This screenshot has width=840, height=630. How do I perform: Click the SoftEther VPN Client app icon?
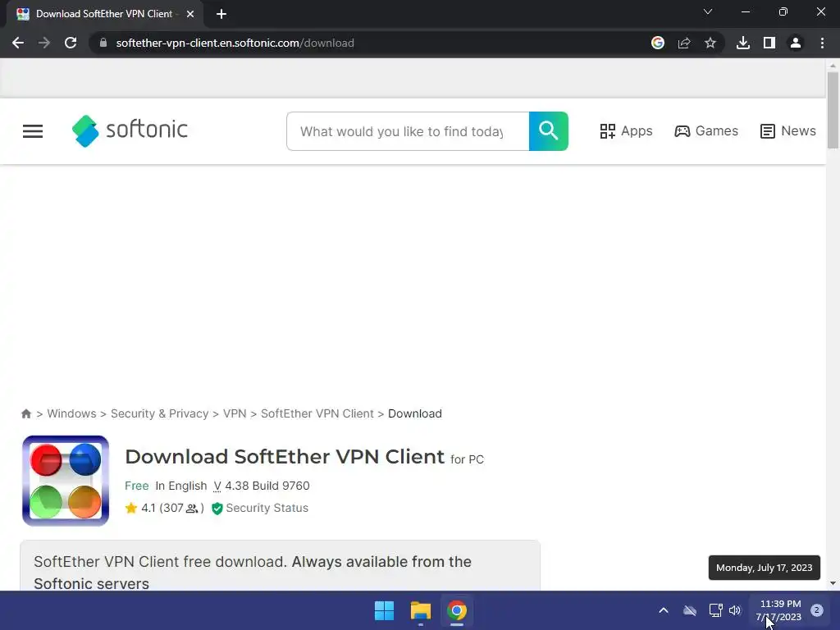pyautogui.click(x=66, y=481)
